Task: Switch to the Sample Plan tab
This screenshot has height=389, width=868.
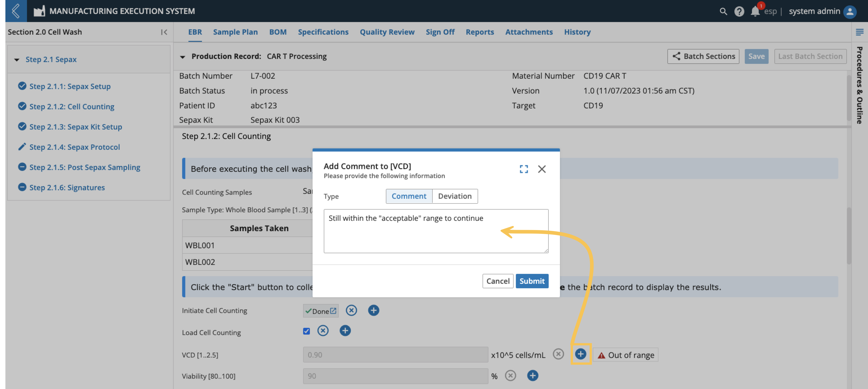Action: tap(235, 32)
